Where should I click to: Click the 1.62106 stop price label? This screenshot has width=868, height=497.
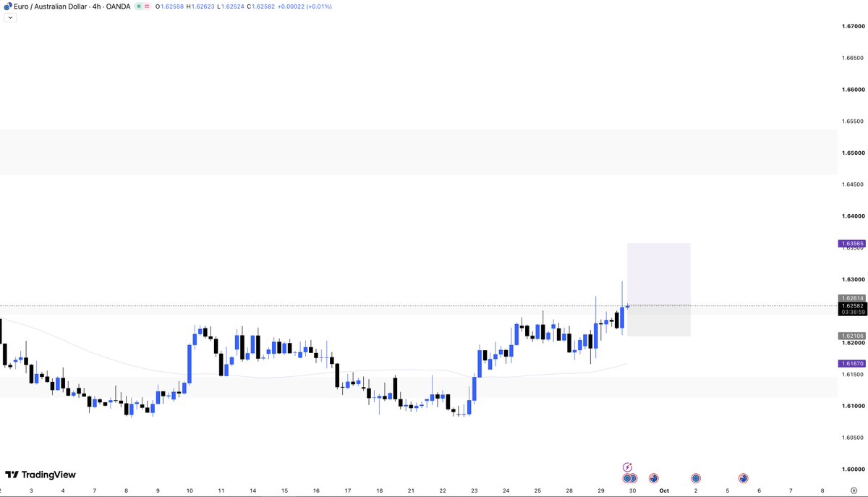[x=851, y=336]
